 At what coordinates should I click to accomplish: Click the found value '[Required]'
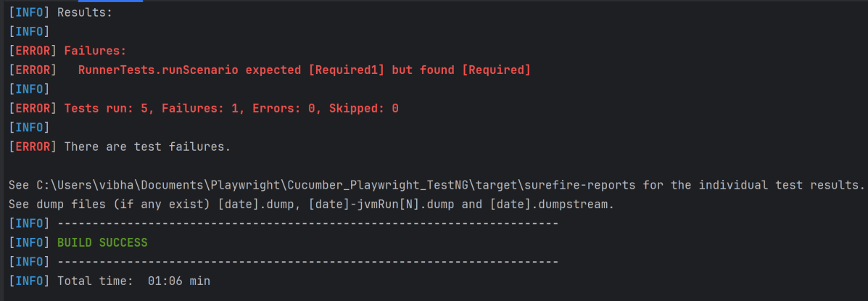click(496, 70)
